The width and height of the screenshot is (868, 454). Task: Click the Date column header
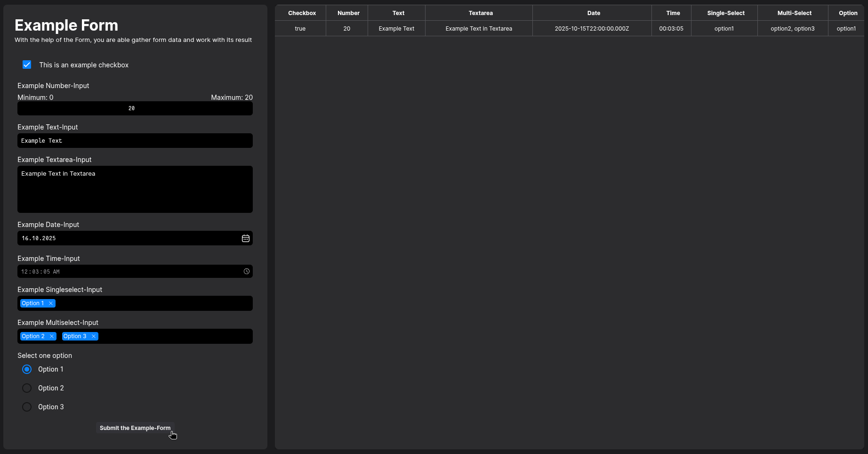coord(593,13)
